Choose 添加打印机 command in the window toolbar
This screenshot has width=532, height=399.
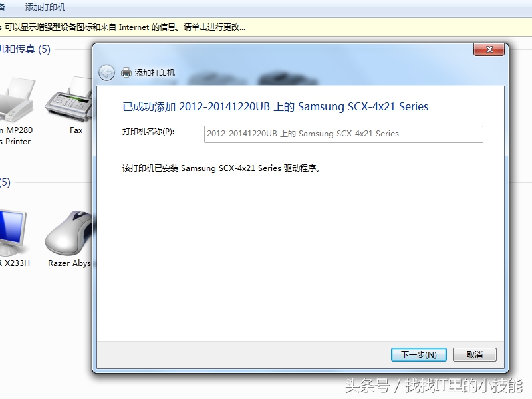[45, 7]
